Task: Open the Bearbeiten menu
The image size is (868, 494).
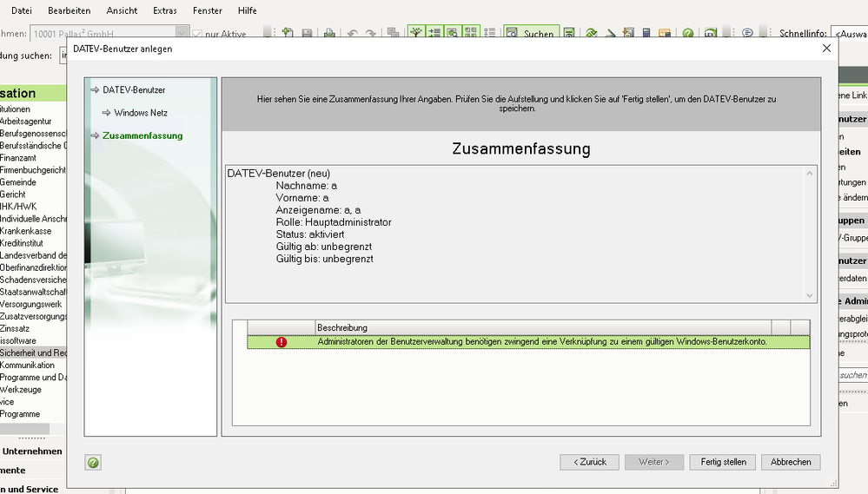Action: coord(69,10)
